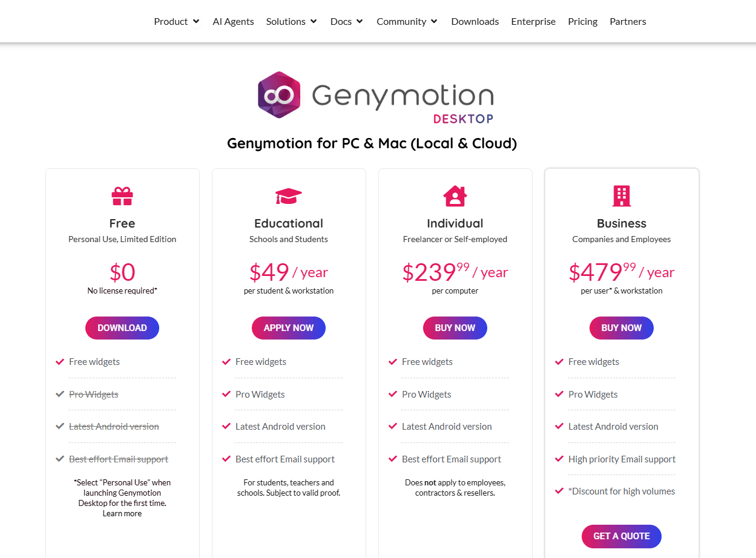Click APPLY NOW for Educational plan
The image size is (756, 558).
289,328
